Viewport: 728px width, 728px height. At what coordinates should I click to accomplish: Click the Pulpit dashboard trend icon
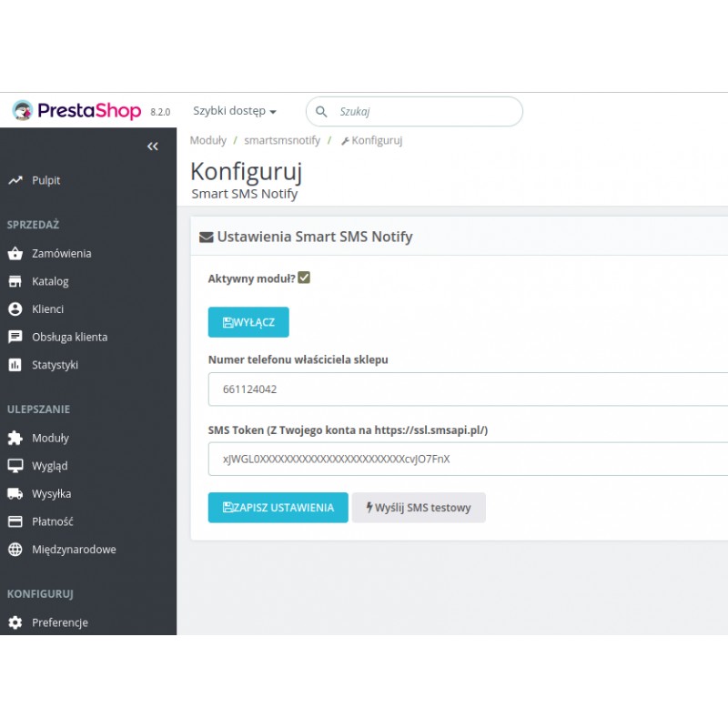(x=15, y=180)
